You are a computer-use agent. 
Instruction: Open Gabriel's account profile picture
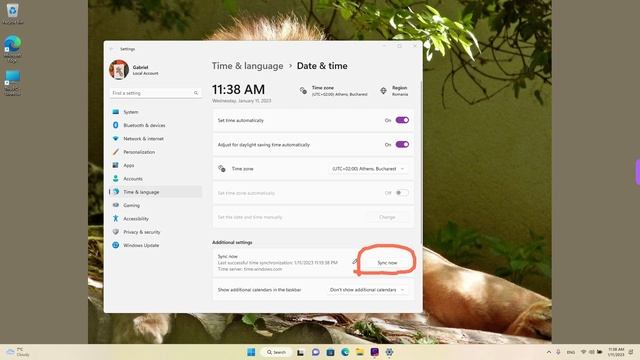119,70
